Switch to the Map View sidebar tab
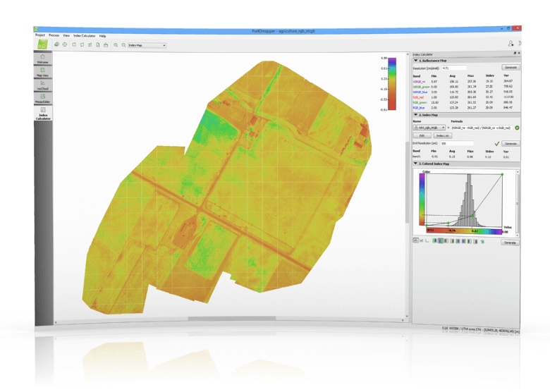This screenshot has width=550, height=392. (43, 72)
